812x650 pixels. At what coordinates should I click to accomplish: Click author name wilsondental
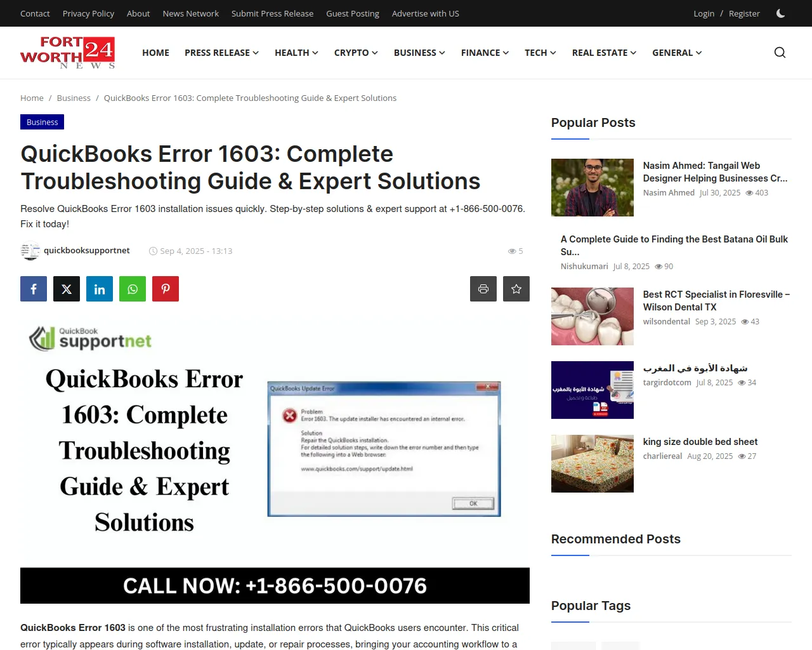[667, 322]
